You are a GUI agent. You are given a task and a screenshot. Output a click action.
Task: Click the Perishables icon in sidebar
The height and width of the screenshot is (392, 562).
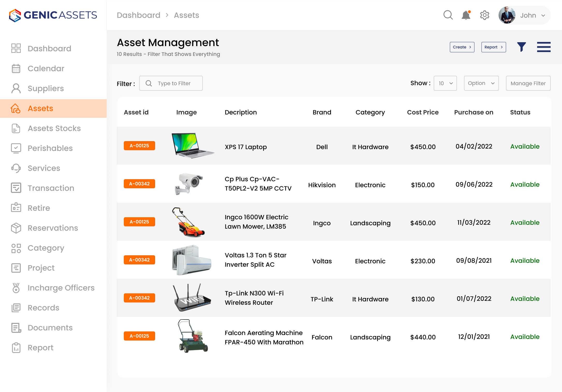(x=16, y=148)
